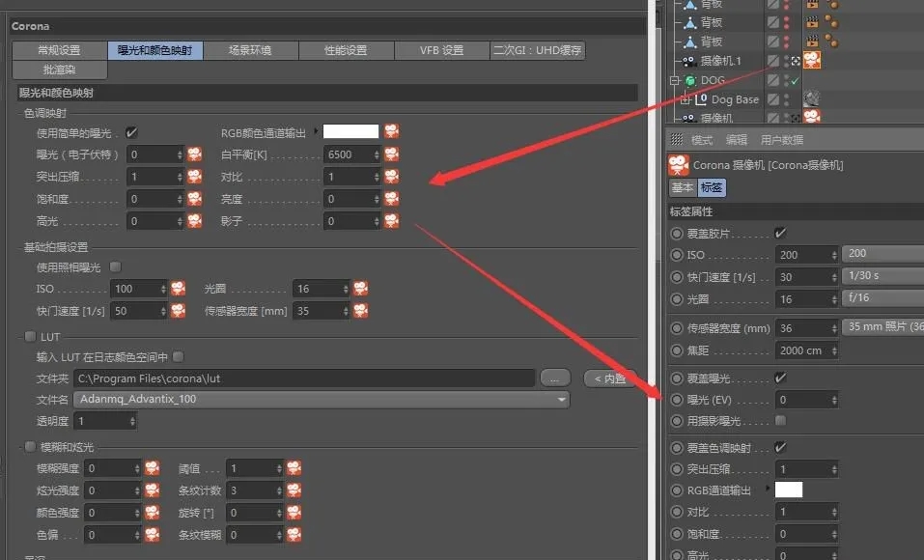Screen dimensions: 924x560
Task: Open the 1/30 s shutter preset dropdown
Action: click(x=882, y=275)
